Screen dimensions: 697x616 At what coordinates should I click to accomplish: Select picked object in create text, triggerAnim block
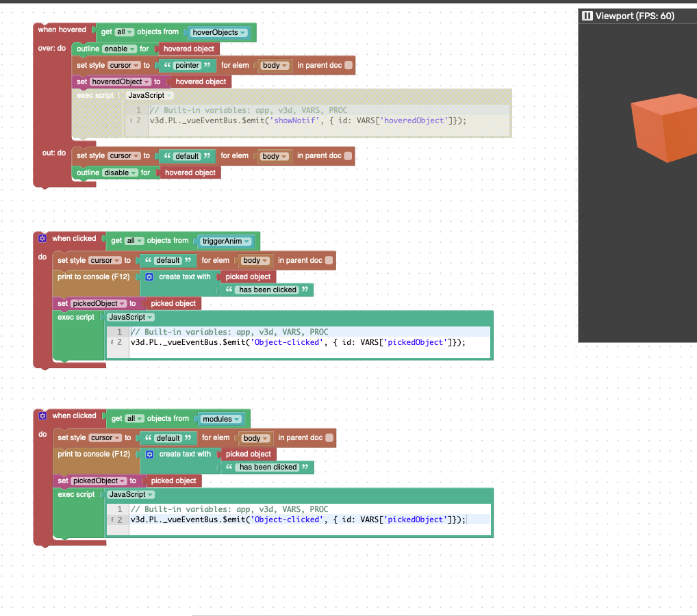pyautogui.click(x=248, y=277)
